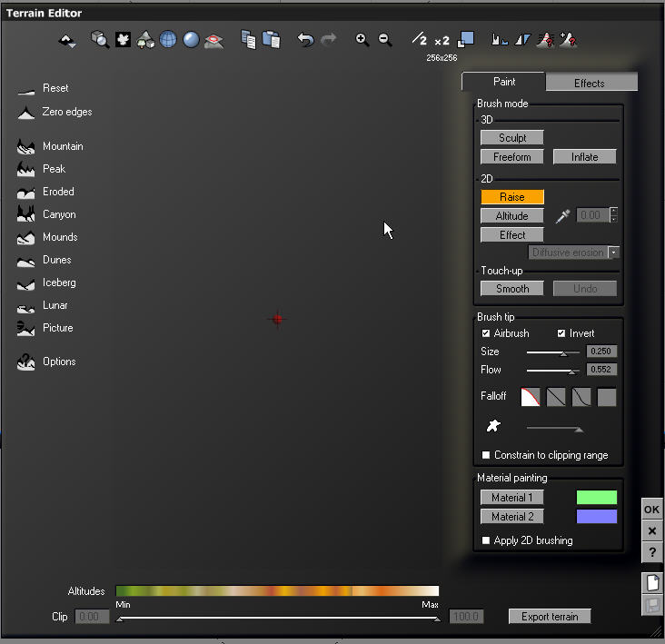The image size is (665, 644).
Task: Double terrain resolution with x2 icon
Action: pos(442,41)
